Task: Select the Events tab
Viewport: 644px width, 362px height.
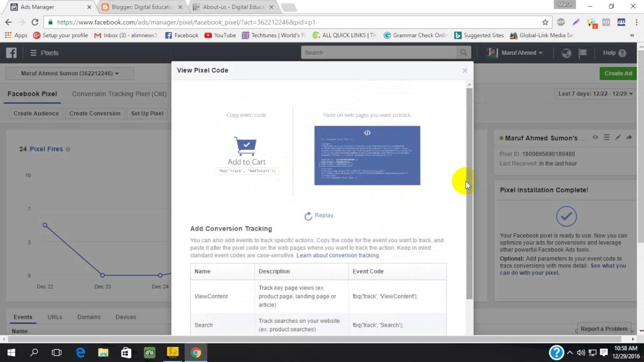Action: 23,317
